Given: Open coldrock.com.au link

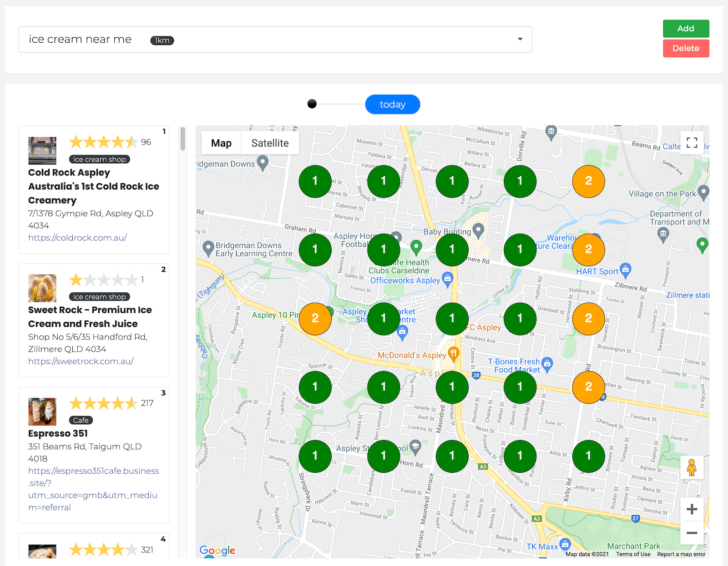Looking at the screenshot, I should point(77,238).
